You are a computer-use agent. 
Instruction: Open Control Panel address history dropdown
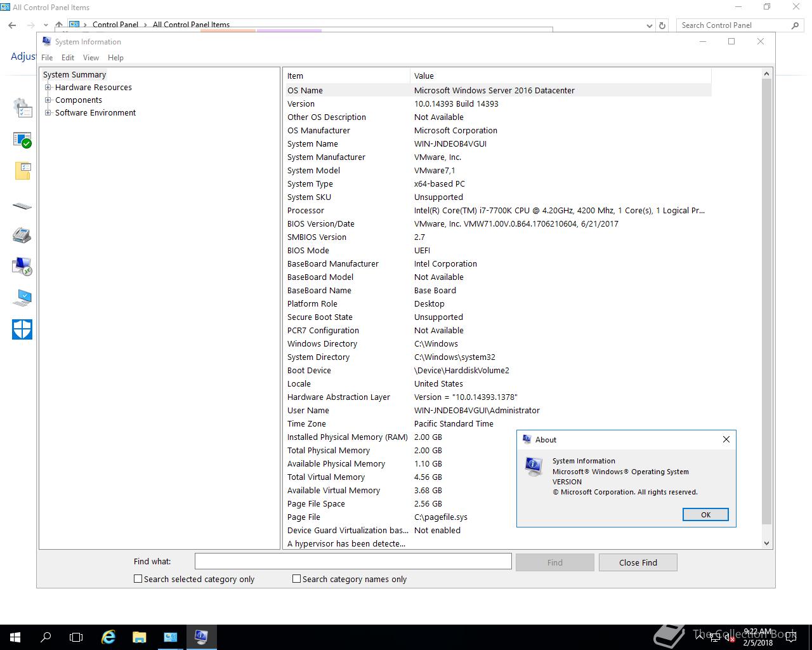click(x=649, y=25)
